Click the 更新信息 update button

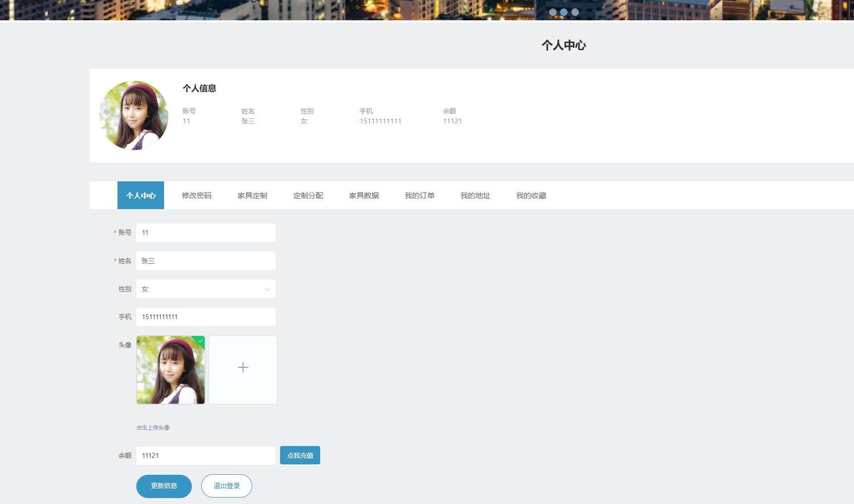tap(164, 486)
